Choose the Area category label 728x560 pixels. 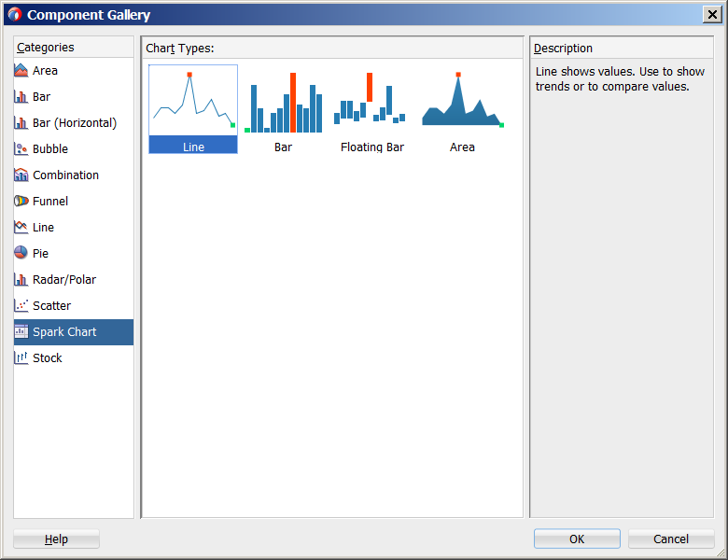(x=45, y=71)
